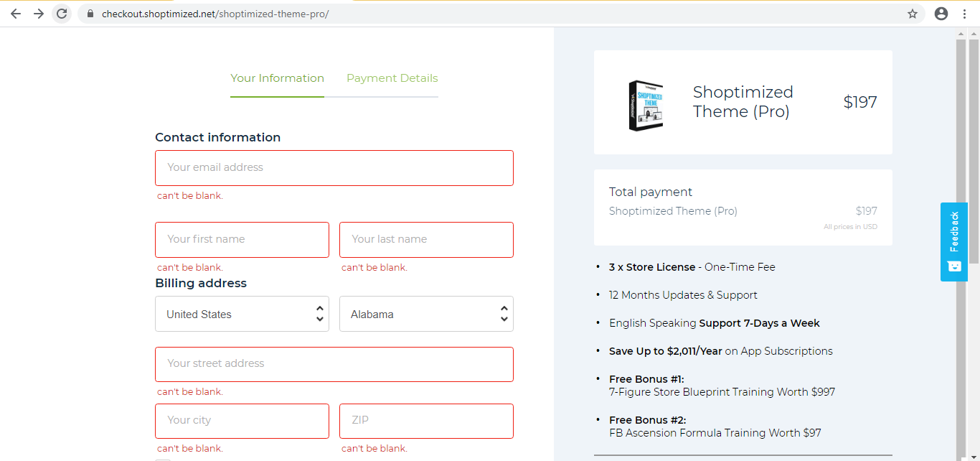Click the browser address bar URL
Viewport: 980px width, 461px height.
point(215,14)
